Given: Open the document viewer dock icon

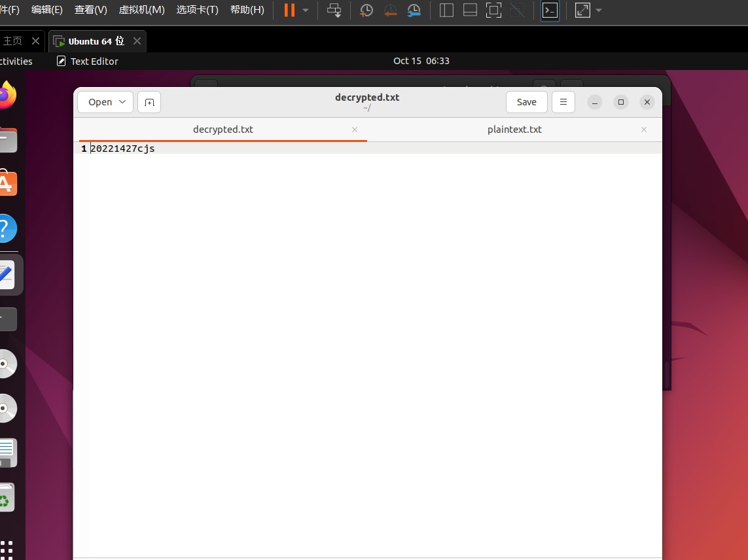Looking at the screenshot, I should 8,453.
